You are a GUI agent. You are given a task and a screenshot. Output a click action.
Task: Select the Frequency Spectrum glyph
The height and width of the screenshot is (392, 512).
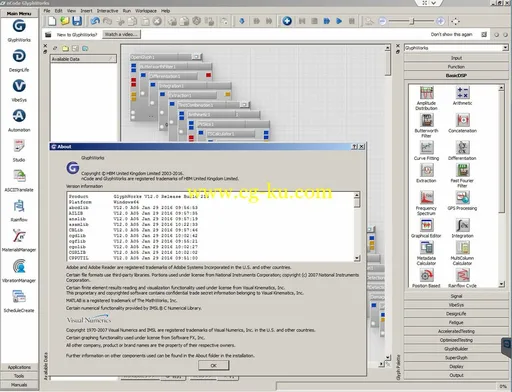point(426,198)
